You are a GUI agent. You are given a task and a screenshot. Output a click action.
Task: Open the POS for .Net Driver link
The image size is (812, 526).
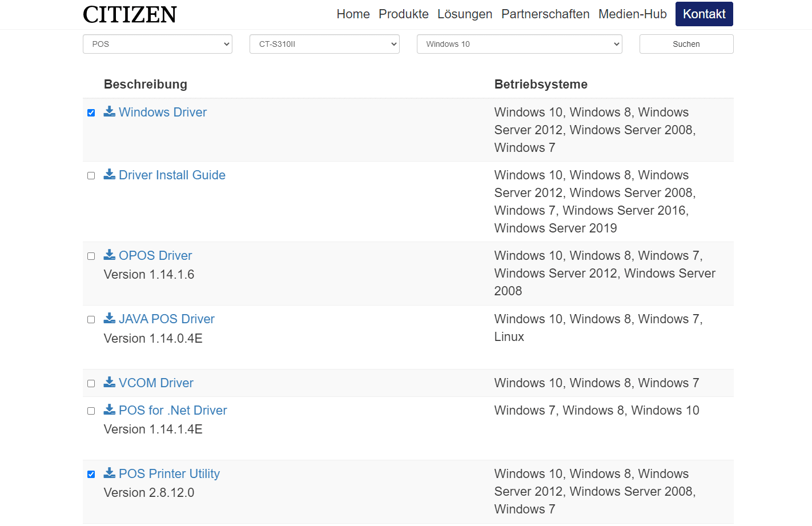(172, 410)
